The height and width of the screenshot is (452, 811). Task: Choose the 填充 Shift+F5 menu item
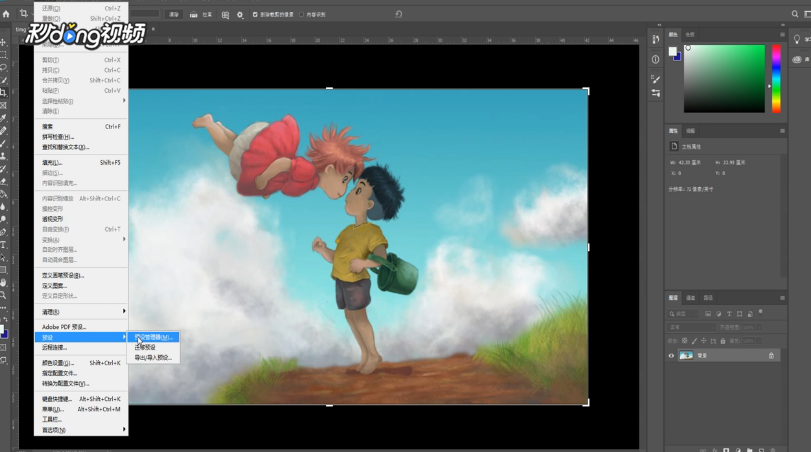click(81, 162)
